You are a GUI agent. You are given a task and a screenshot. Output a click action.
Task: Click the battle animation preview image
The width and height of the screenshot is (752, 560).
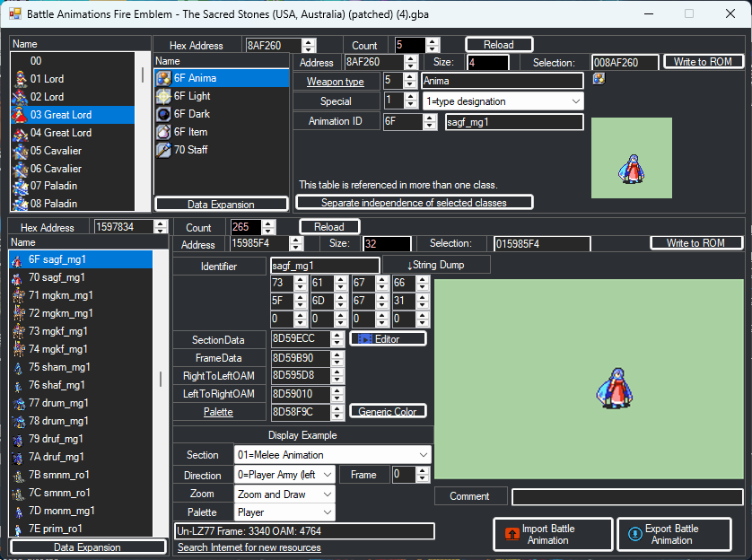pyautogui.click(x=589, y=378)
